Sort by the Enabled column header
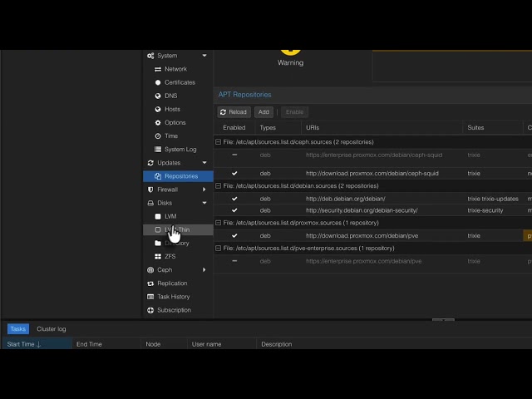 pyautogui.click(x=234, y=128)
